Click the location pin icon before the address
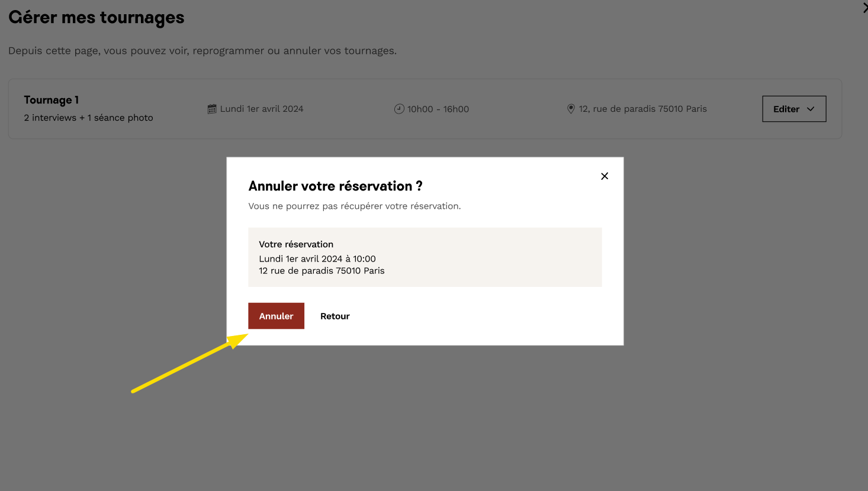The image size is (868, 491). (571, 109)
